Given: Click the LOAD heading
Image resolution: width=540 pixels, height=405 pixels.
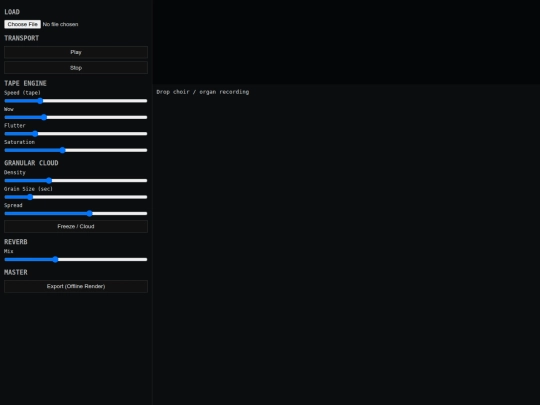Looking at the screenshot, I should tap(12, 12).
